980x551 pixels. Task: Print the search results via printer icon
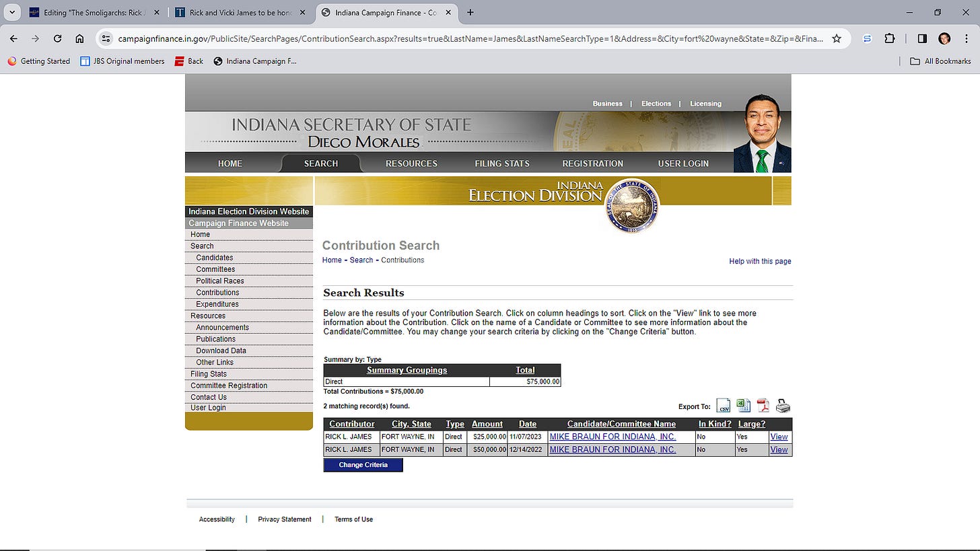(783, 406)
